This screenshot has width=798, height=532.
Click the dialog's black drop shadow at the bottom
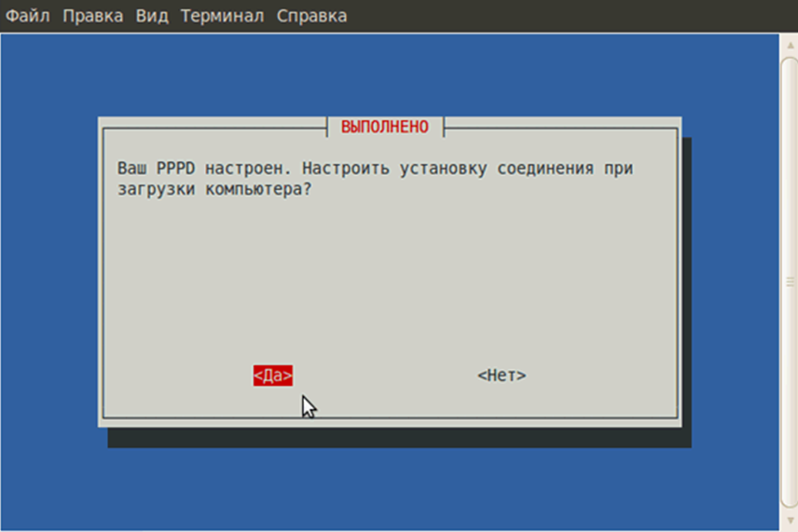(401, 438)
